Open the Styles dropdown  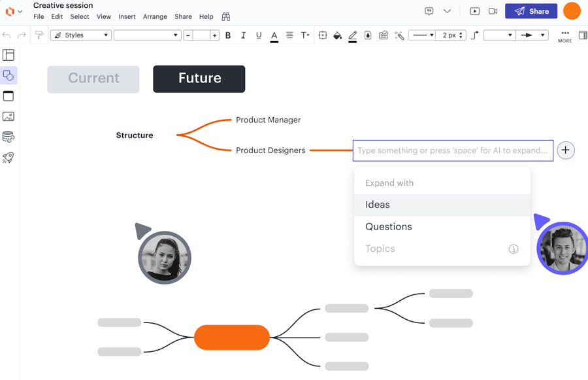[81, 35]
